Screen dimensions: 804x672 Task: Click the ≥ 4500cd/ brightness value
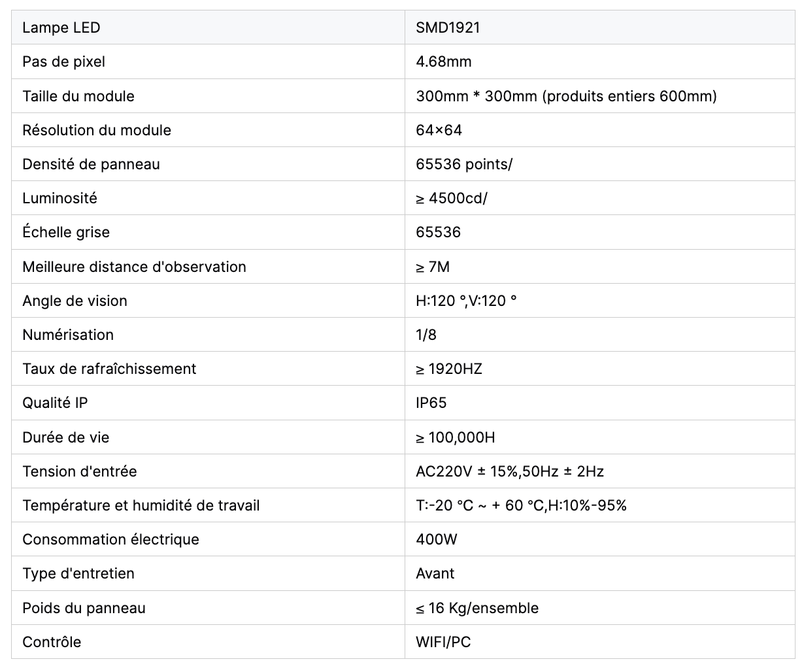pos(451,198)
